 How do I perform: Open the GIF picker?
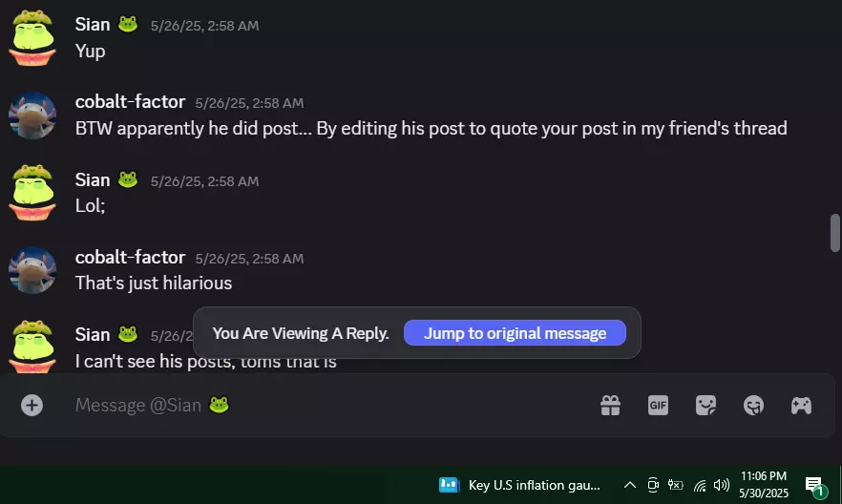click(658, 406)
